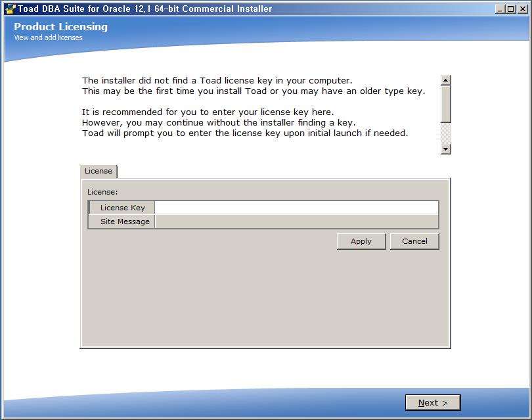This screenshot has width=532, height=420.
Task: Proceed with the Next > button
Action: (x=433, y=402)
